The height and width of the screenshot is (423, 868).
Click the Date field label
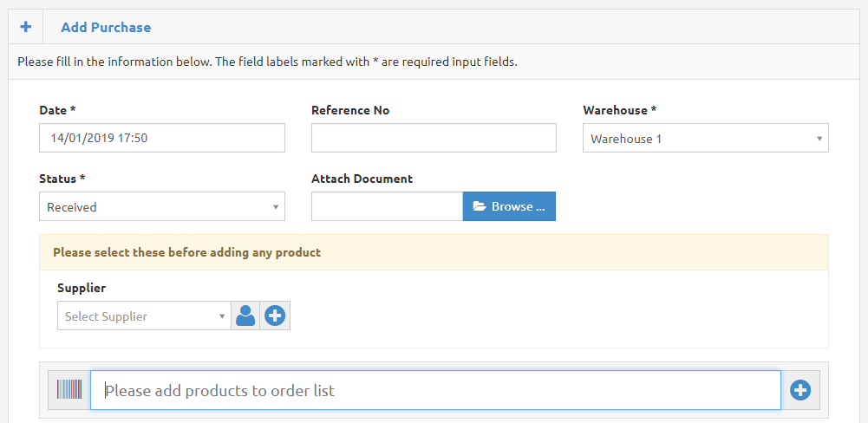[57, 110]
